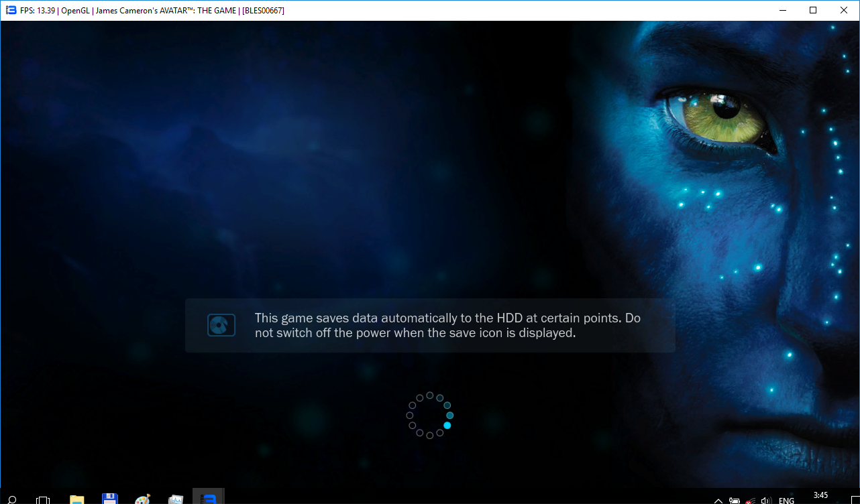Maximize the RPCS3 game window
The height and width of the screenshot is (504, 860).
point(813,10)
